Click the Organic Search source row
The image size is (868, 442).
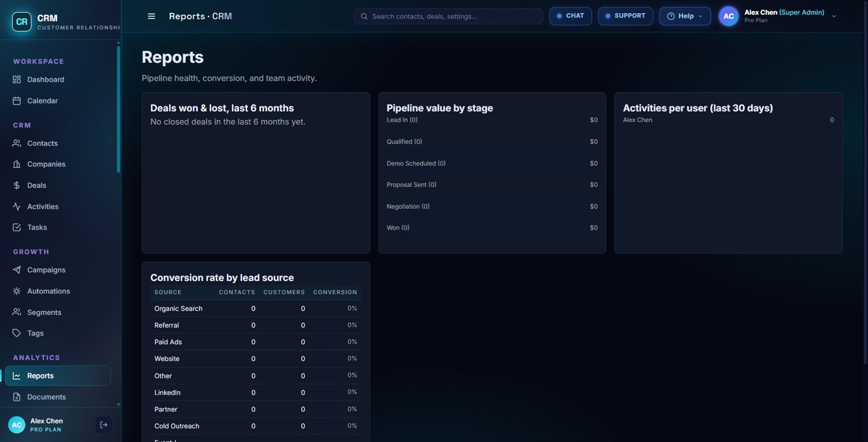pos(256,309)
